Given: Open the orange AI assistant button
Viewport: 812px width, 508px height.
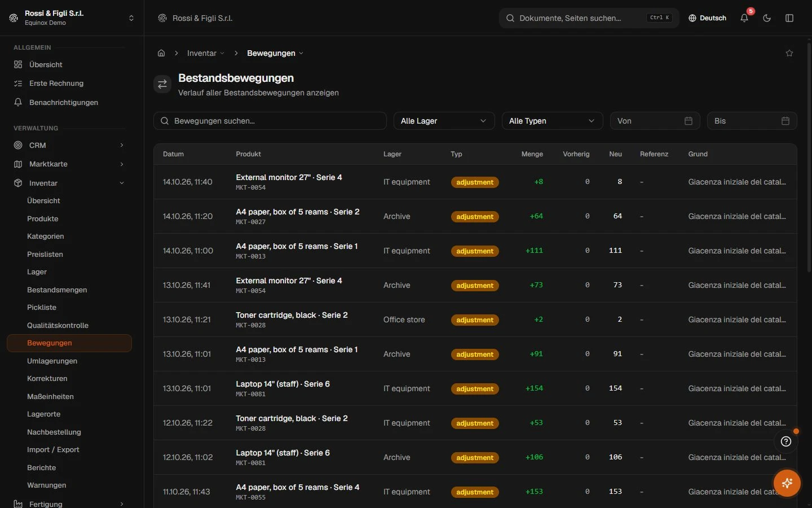Looking at the screenshot, I should [x=787, y=483].
